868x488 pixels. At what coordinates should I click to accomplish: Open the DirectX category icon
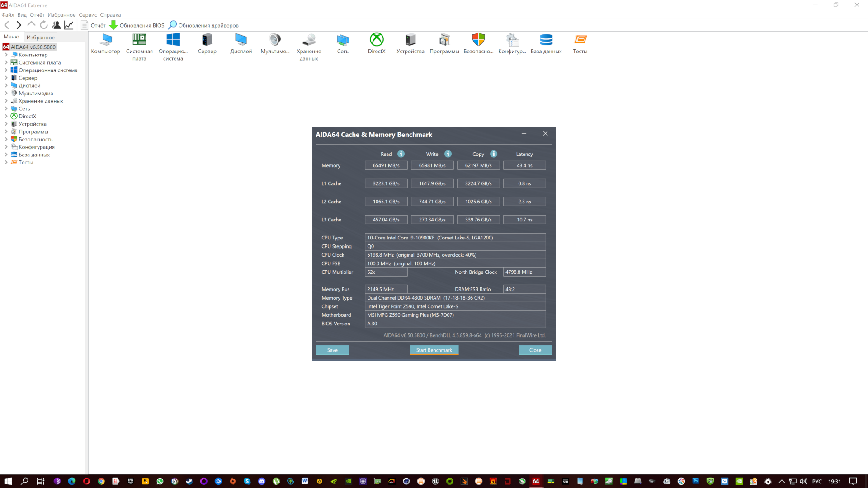tap(376, 41)
